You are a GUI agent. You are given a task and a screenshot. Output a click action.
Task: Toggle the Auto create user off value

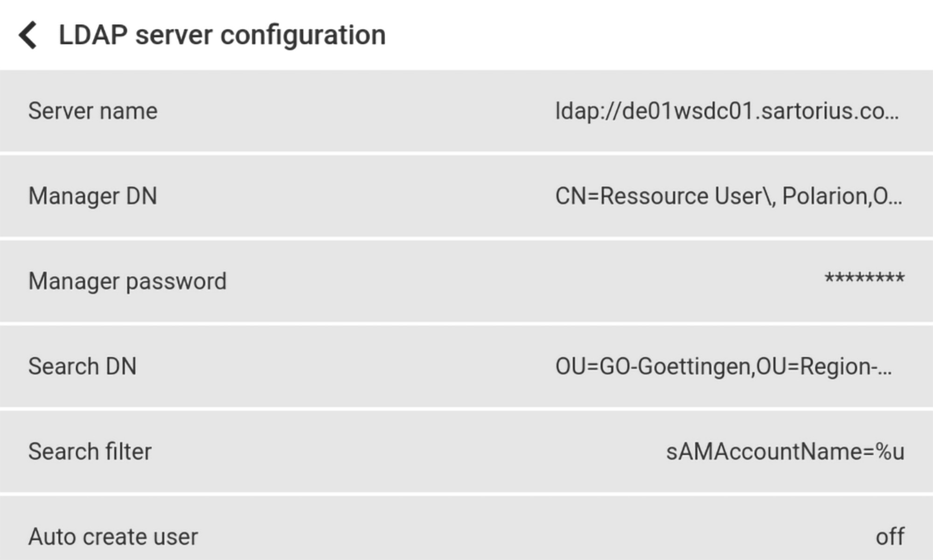pyautogui.click(x=890, y=537)
